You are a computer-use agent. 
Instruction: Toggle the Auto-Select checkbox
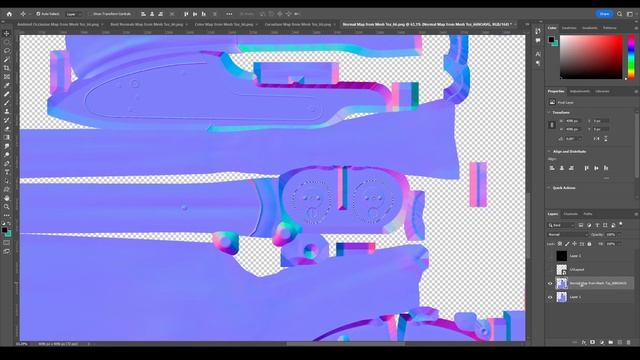[38, 14]
